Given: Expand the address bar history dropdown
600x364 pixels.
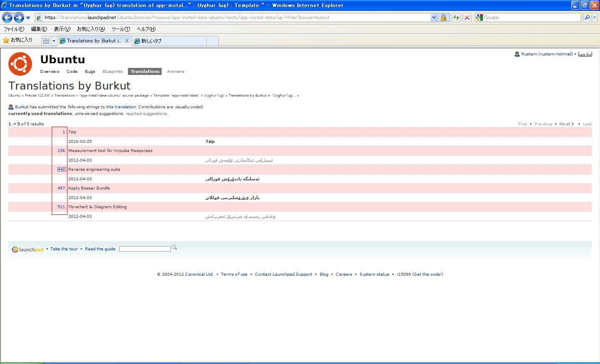Looking at the screenshot, I should [x=434, y=17].
